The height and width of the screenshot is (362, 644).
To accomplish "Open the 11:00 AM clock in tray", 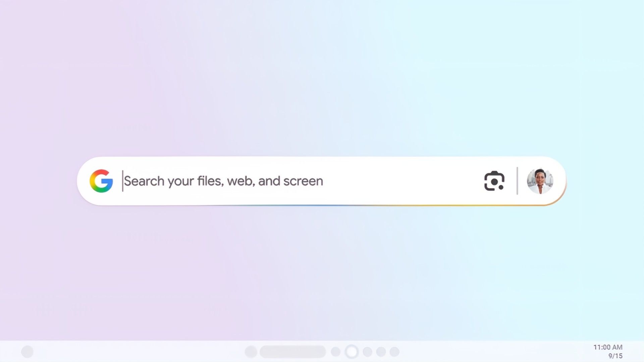I will coord(608,347).
